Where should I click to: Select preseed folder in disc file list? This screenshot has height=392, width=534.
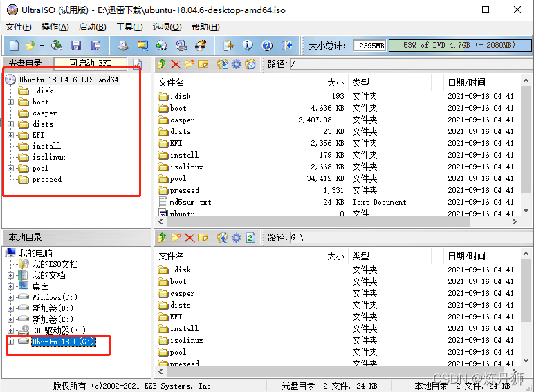coord(184,191)
